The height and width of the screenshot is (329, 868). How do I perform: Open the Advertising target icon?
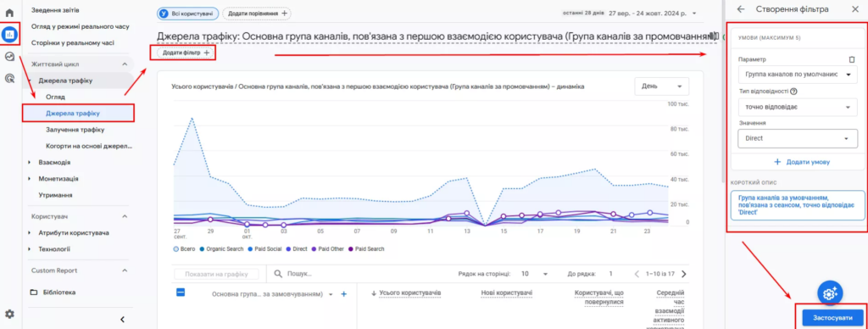pos(9,79)
